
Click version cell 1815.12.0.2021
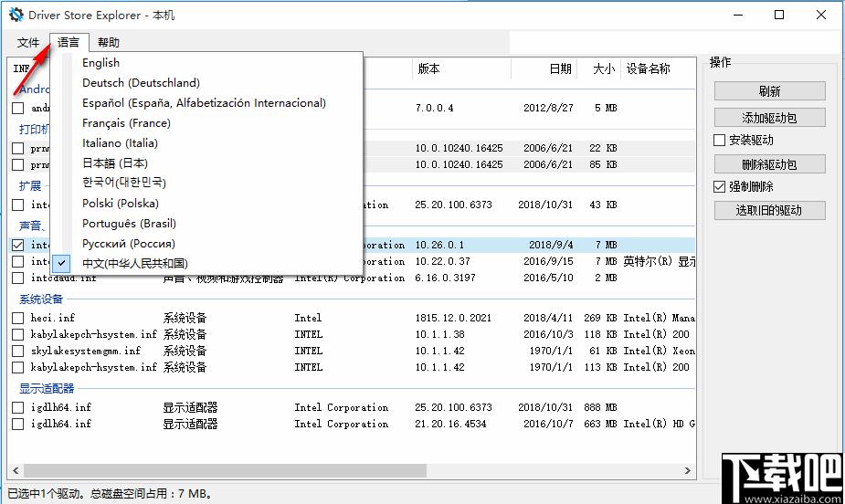(x=453, y=318)
